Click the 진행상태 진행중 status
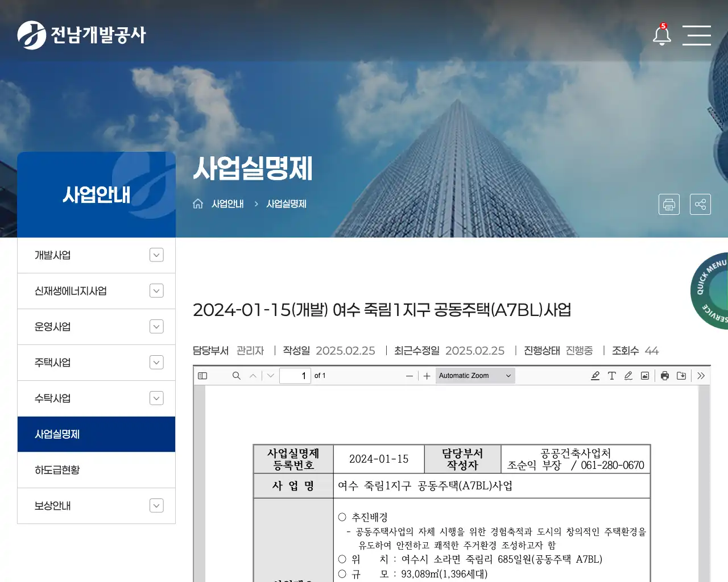Screen dimensions: 728x582 tap(559, 351)
